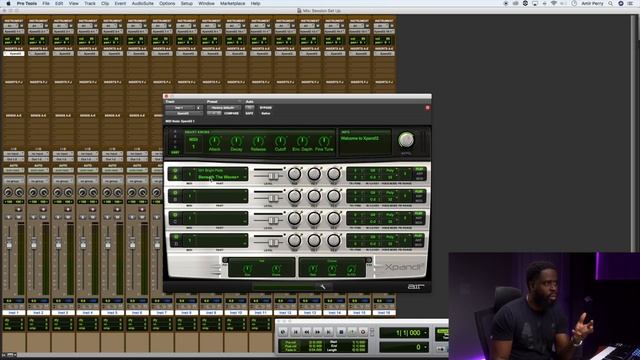Click the Cutoff smart knob in Xpand!2
The height and width of the screenshot is (360, 640).
[x=280, y=141]
